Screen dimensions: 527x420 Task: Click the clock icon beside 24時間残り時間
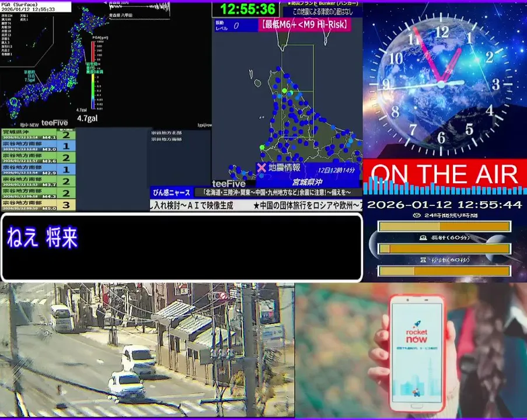(417, 215)
